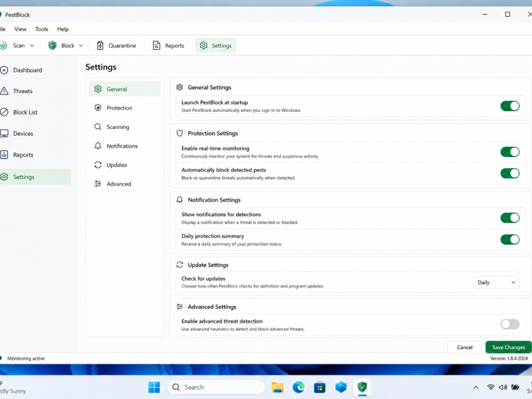Click the Devices monitor icon
This screenshot has height=399, width=532.
click(4, 134)
